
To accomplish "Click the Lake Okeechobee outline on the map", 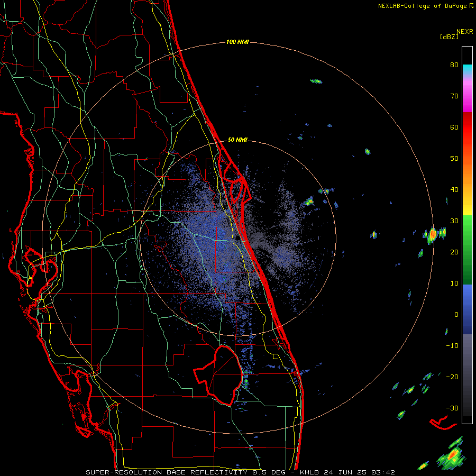I will [x=218, y=375].
